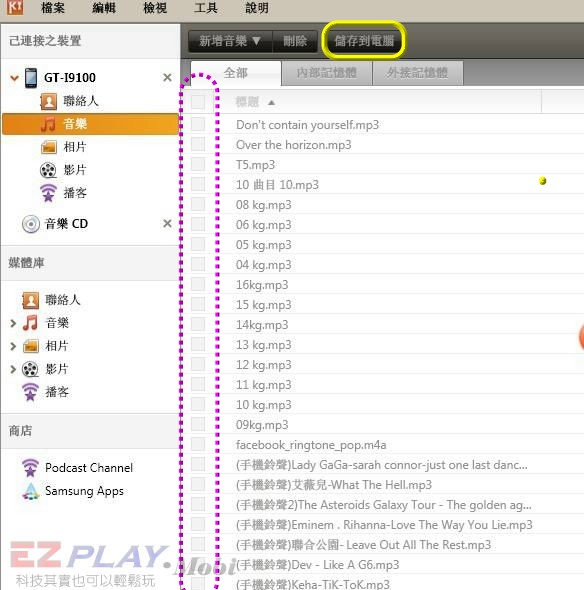This screenshot has height=590, width=584.
Task: Switch to the 全部 tab
Action: tap(236, 73)
